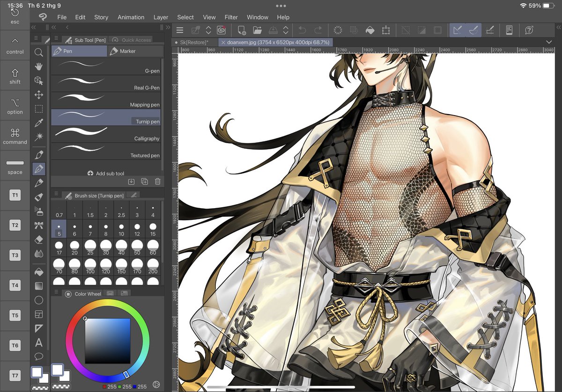
Task: Select the rectangular Selection area tool
Action: coord(39,109)
